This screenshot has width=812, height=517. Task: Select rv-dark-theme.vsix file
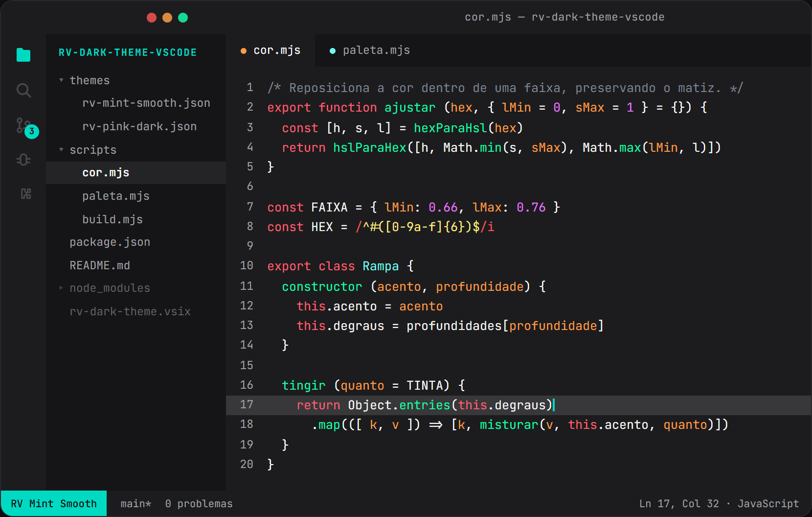[130, 311]
